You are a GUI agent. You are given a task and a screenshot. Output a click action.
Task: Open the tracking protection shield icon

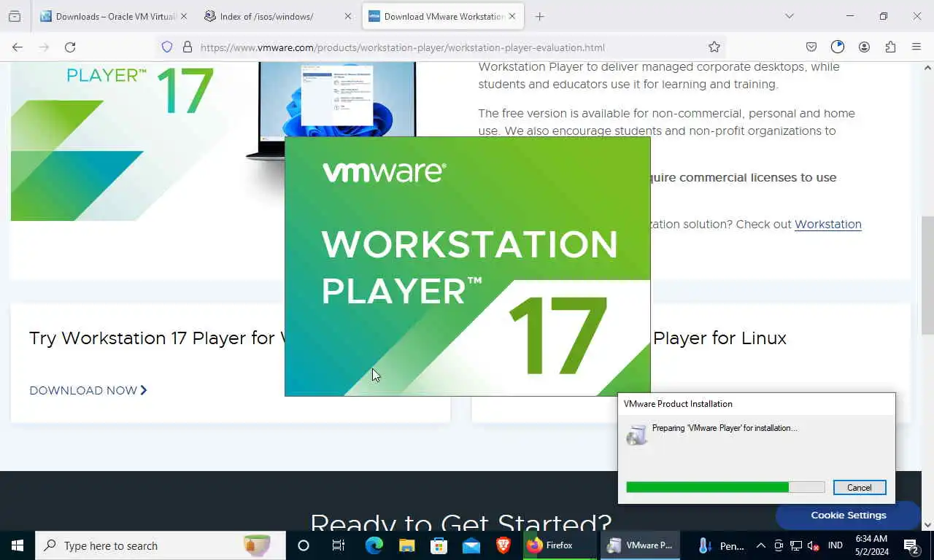pos(167,47)
